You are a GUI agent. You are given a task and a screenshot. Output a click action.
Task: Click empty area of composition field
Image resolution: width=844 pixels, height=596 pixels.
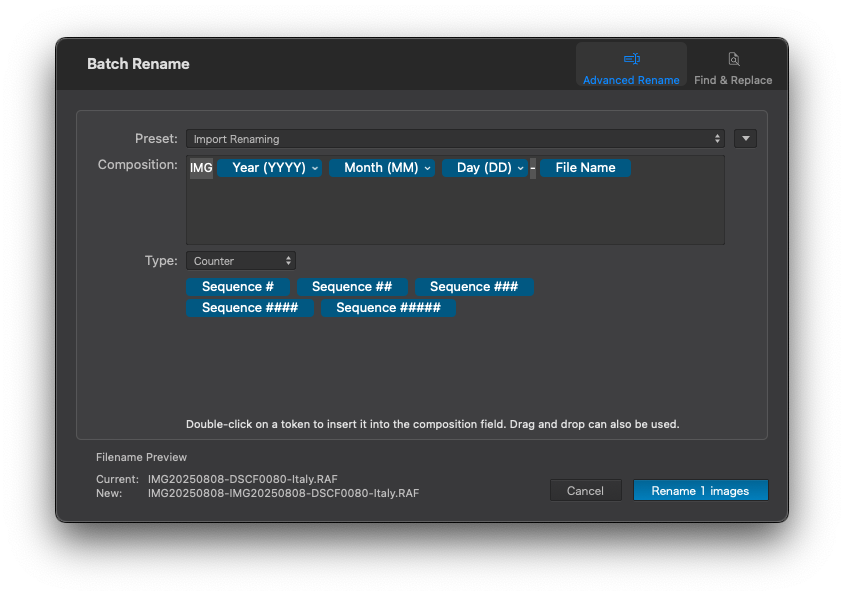tap(455, 215)
